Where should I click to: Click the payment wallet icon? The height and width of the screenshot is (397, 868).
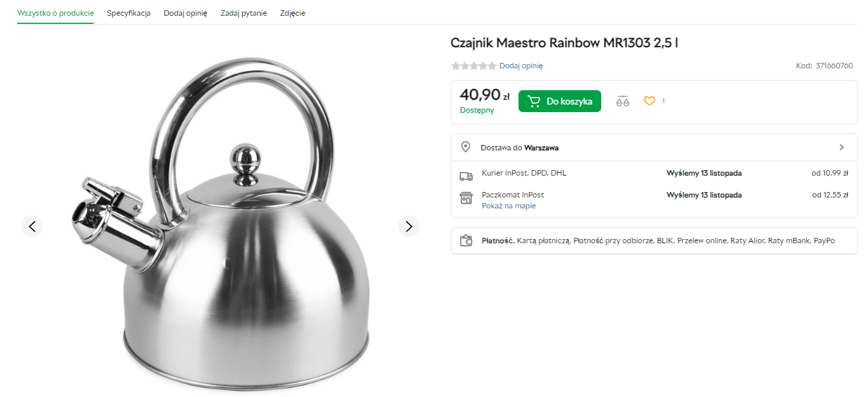pos(466,241)
